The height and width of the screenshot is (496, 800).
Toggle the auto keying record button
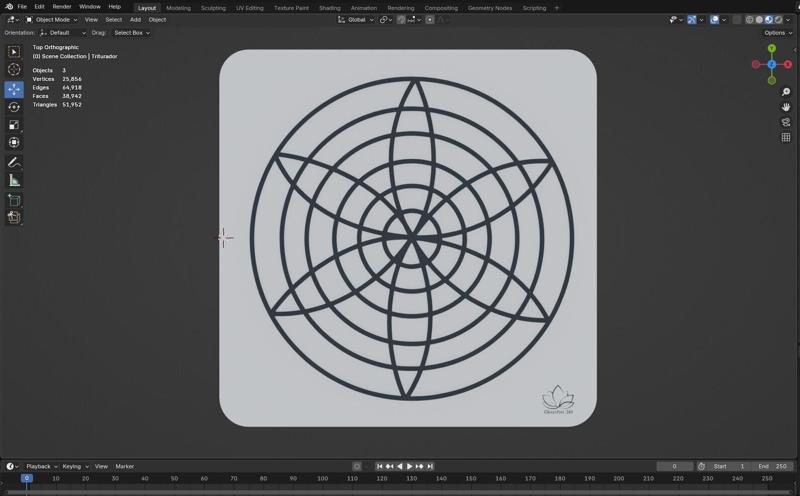[357, 466]
